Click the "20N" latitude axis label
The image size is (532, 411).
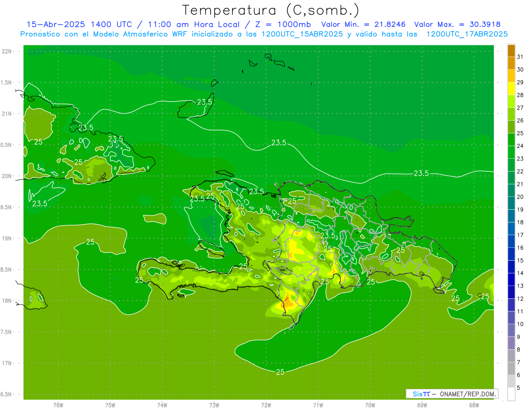7,176
